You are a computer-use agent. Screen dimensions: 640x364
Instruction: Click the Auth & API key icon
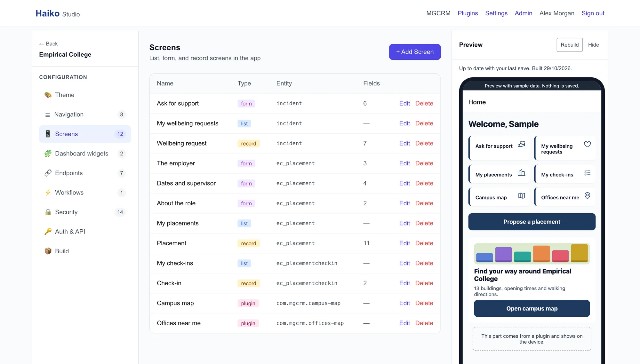pyautogui.click(x=48, y=232)
